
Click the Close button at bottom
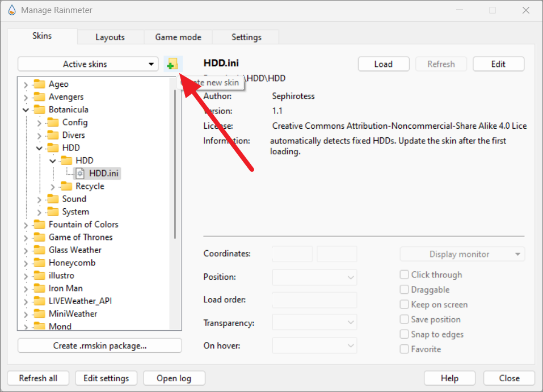tap(509, 378)
